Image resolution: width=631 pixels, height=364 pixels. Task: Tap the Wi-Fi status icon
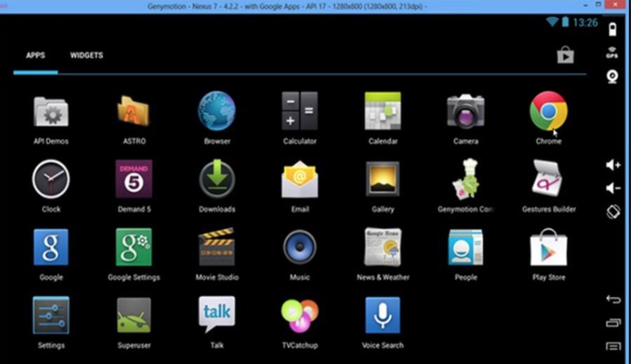[552, 22]
